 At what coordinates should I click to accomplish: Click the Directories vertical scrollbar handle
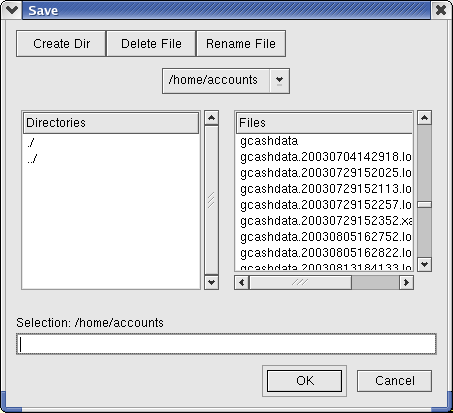(x=211, y=200)
